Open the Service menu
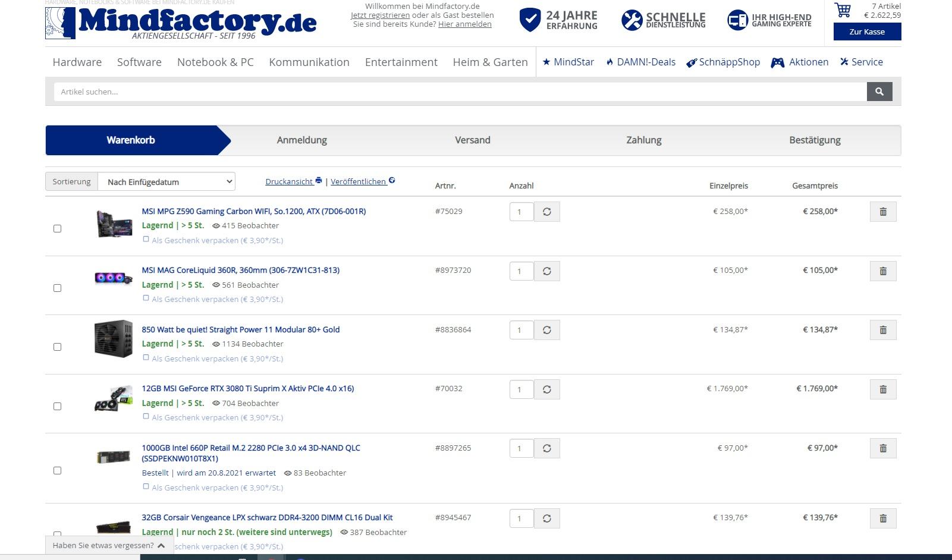This screenshot has height=560, width=952. 862,62
